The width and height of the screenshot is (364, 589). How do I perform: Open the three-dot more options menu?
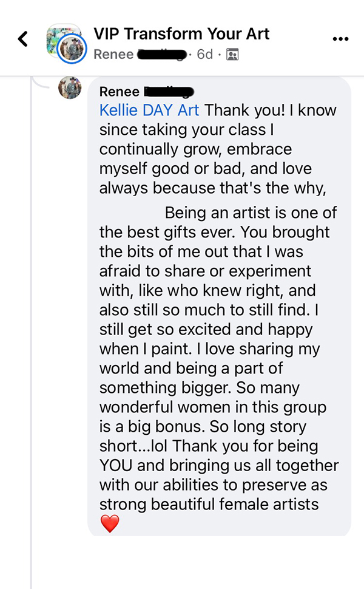point(340,39)
